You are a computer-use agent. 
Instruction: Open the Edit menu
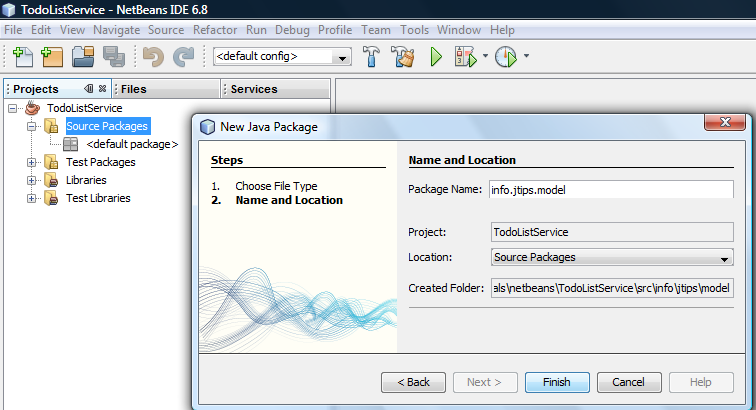[41, 30]
